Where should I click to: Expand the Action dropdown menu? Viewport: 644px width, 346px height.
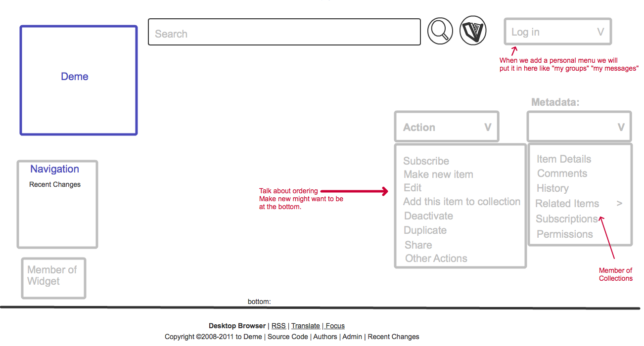[x=446, y=127]
